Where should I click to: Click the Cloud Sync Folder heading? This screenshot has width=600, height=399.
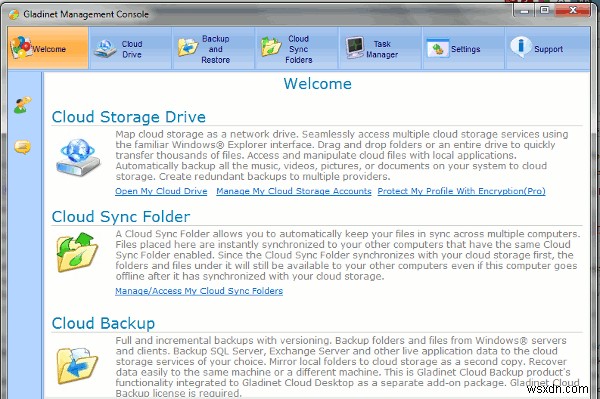tap(121, 217)
